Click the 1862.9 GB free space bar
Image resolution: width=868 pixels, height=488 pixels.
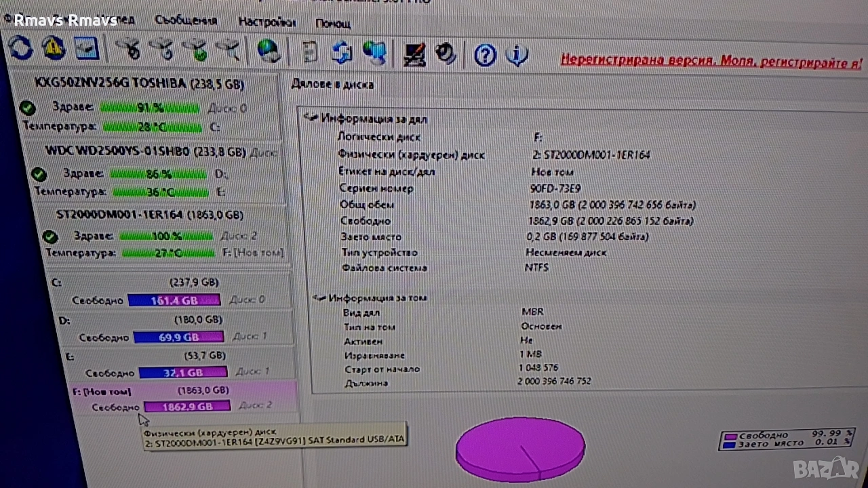tap(187, 407)
